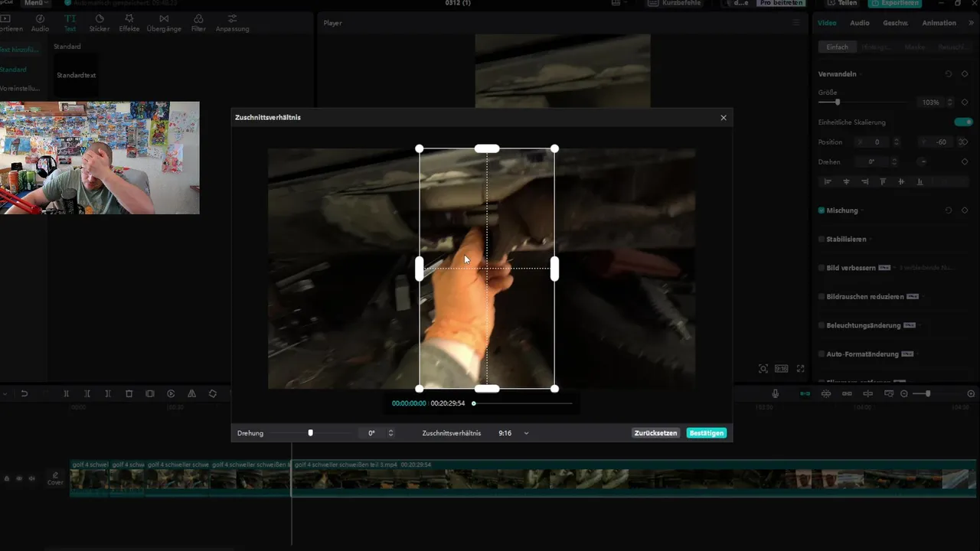This screenshot has height=551, width=980.
Task: Click the mirror flip icon in timeline toolbar
Action: click(191, 393)
